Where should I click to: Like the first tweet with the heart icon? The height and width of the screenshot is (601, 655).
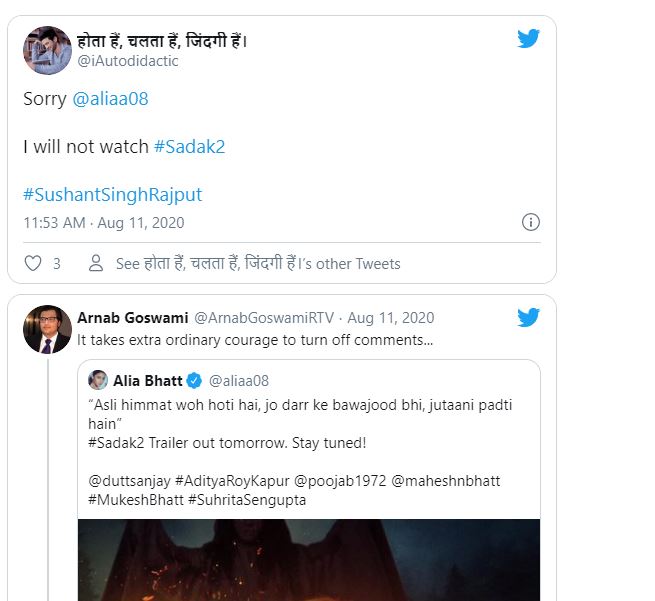tap(32, 264)
